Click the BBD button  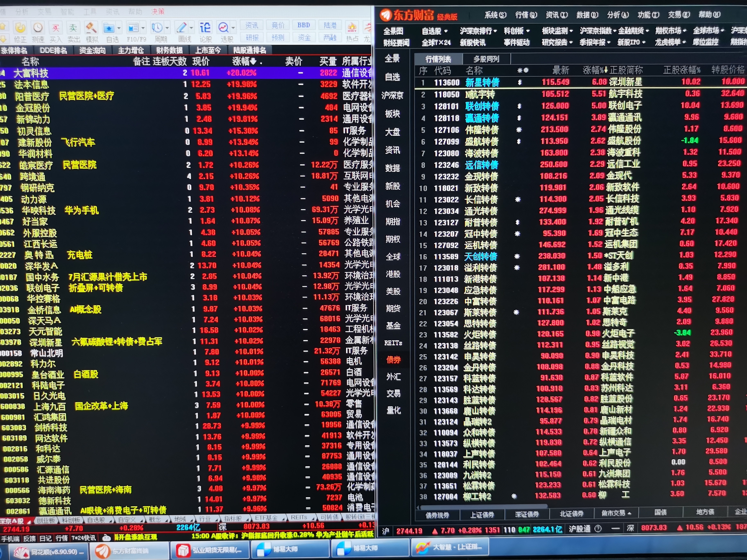304,25
